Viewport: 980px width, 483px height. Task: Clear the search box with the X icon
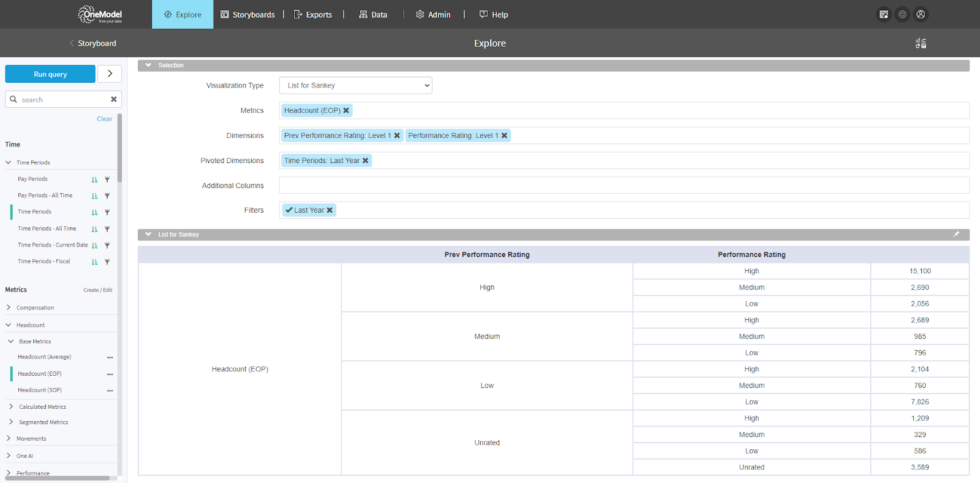click(113, 99)
